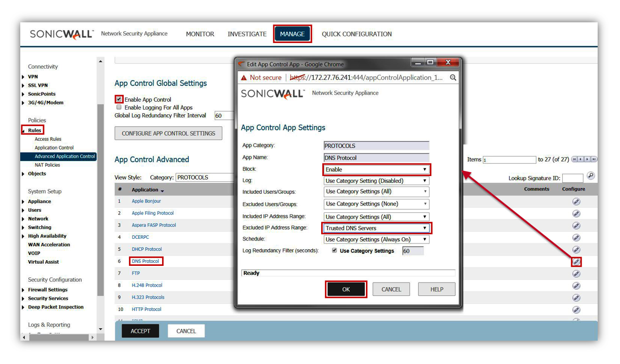The image size is (620, 364).
Task: Click the Not secure warning icon
Action: point(244,78)
